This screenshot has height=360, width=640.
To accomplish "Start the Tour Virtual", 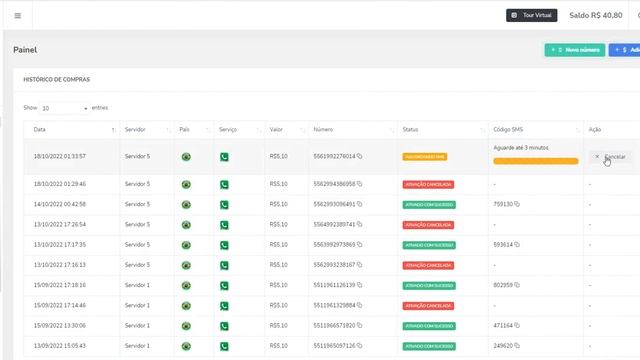I will point(531,15).
